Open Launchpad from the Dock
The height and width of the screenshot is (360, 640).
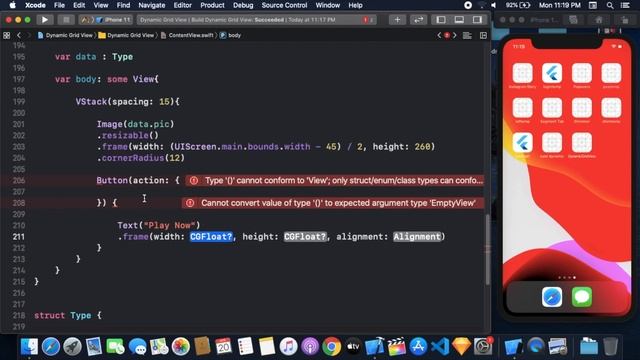(x=72, y=347)
